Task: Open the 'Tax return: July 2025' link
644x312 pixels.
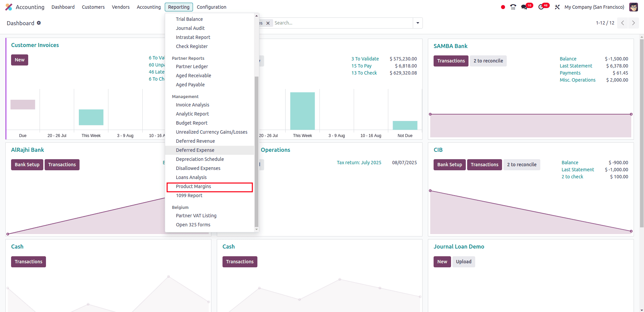Action: (359, 163)
